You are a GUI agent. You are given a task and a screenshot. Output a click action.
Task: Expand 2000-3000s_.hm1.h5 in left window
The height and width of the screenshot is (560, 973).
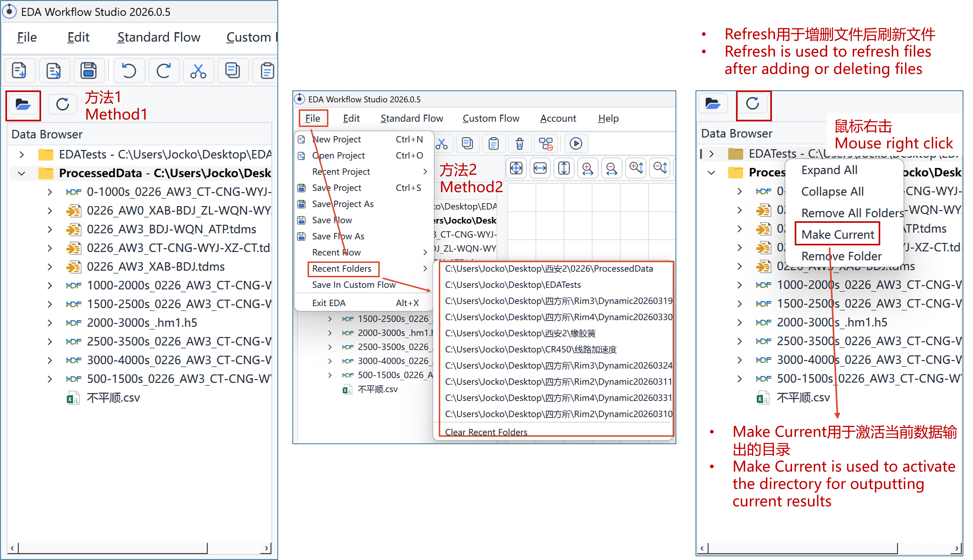50,323
